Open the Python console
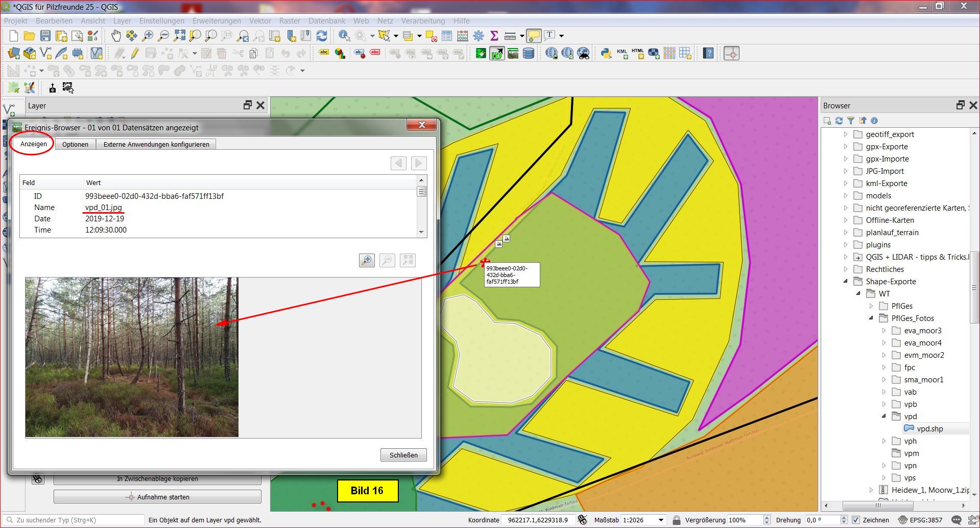 click(x=606, y=53)
